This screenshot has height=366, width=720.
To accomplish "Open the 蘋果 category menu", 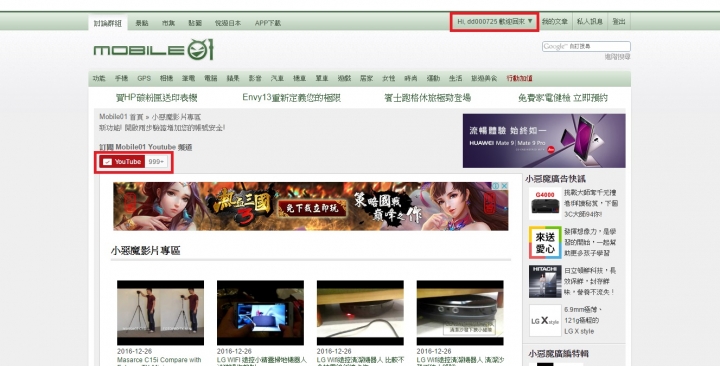I will (x=233, y=79).
